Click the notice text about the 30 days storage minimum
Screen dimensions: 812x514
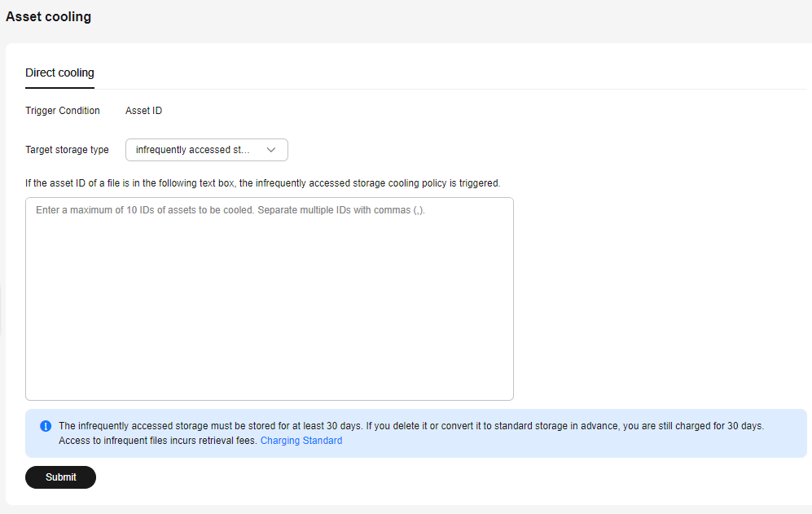411,426
